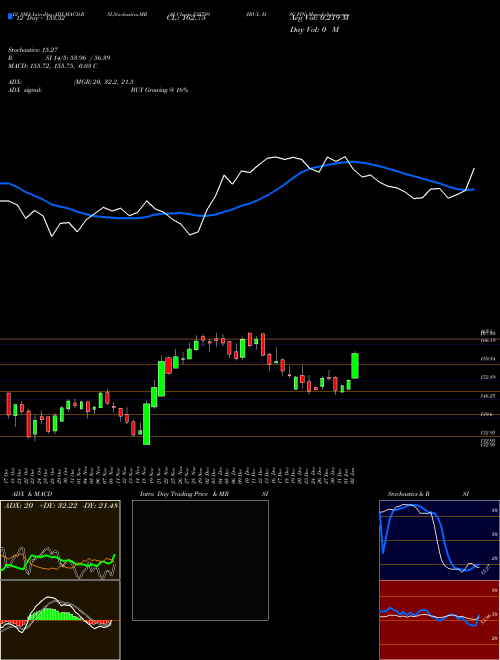Click the last large green candlestick
This screenshot has width=500, height=660.
(355, 365)
